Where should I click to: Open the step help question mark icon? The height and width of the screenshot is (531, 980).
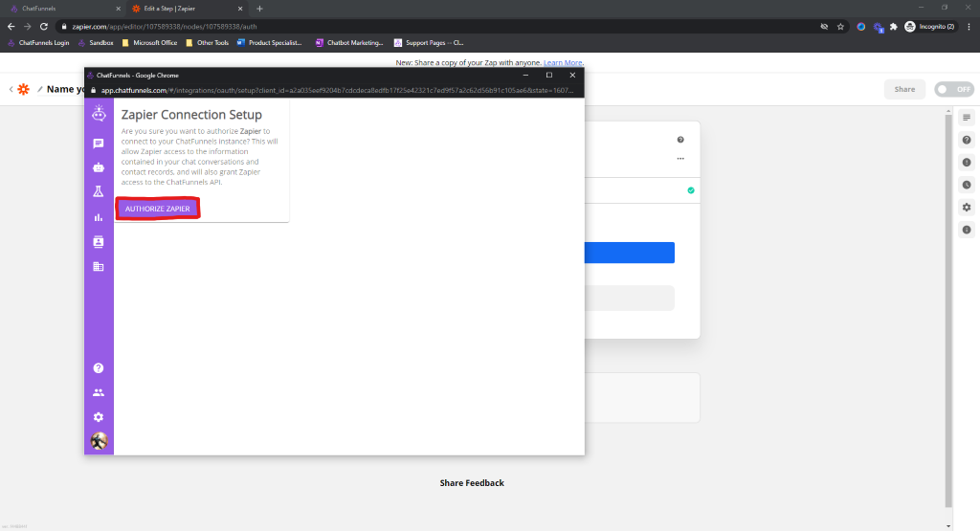coord(680,140)
